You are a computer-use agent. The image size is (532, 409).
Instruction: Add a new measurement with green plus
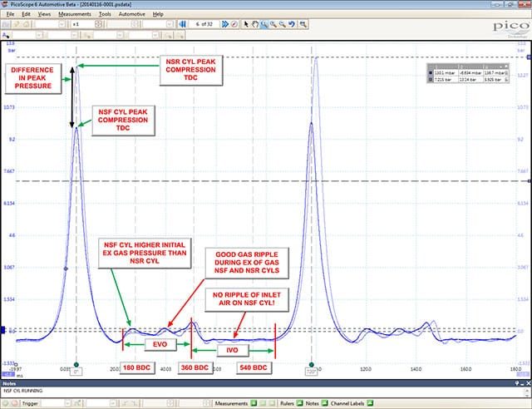point(254,403)
